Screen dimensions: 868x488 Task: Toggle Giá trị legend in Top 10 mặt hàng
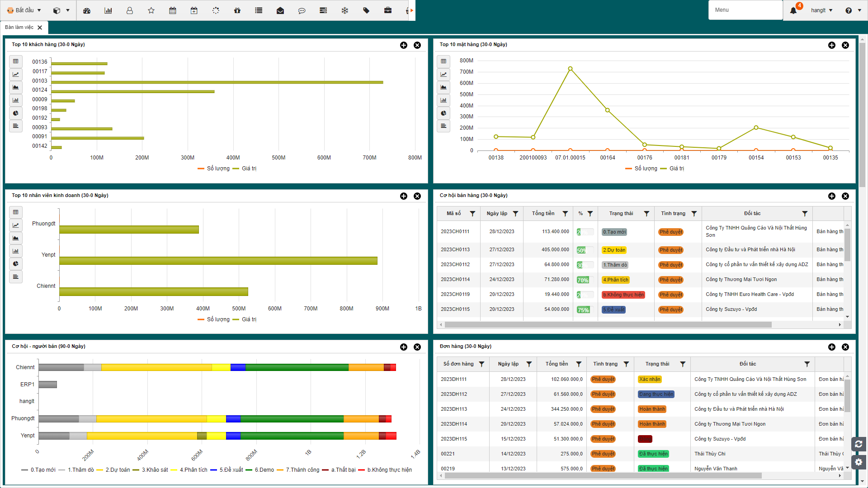(672, 169)
